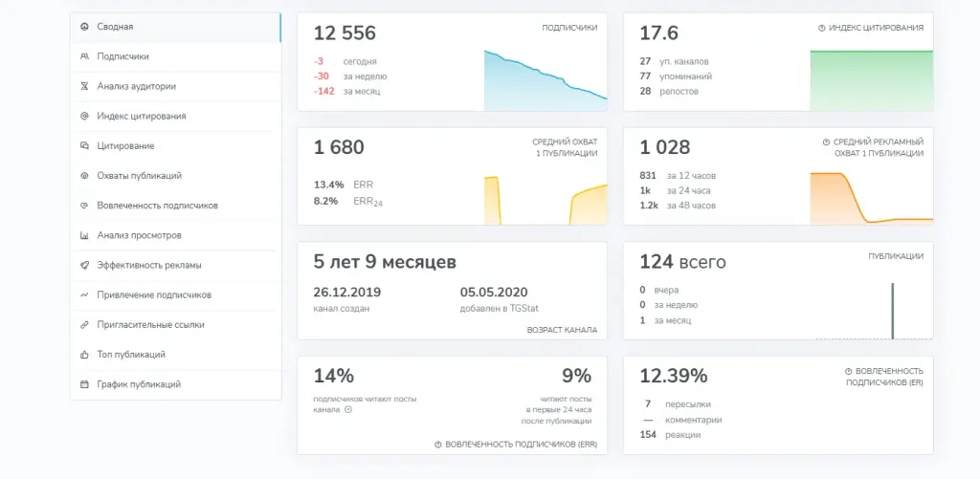Click the ПОДПИСЧИКИ card title link
980x479 pixels.
[569, 28]
